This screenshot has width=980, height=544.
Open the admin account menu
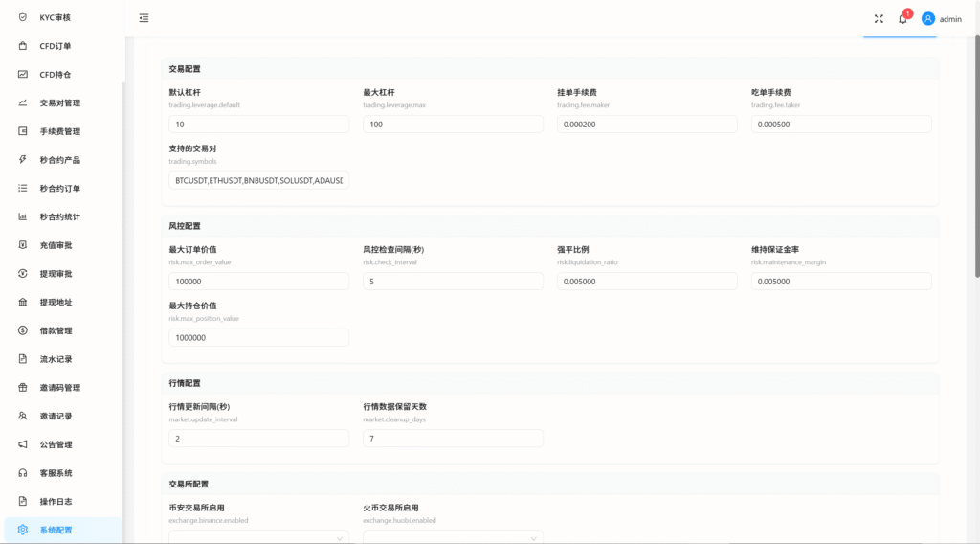coord(949,19)
